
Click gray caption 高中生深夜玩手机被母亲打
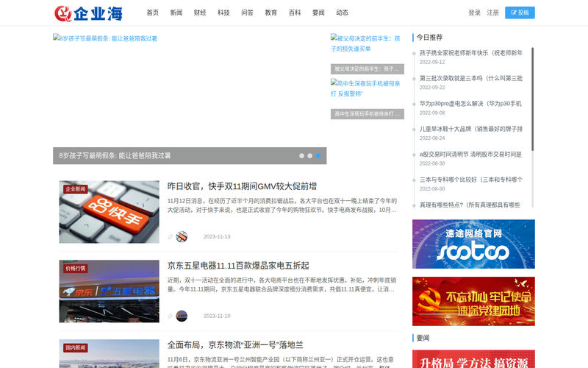click(x=367, y=114)
